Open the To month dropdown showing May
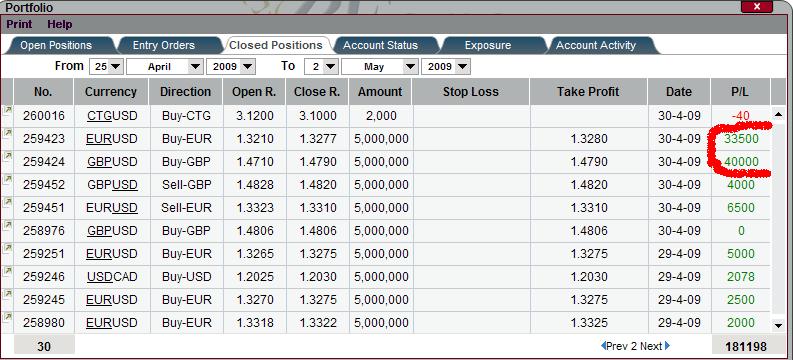 coord(379,67)
